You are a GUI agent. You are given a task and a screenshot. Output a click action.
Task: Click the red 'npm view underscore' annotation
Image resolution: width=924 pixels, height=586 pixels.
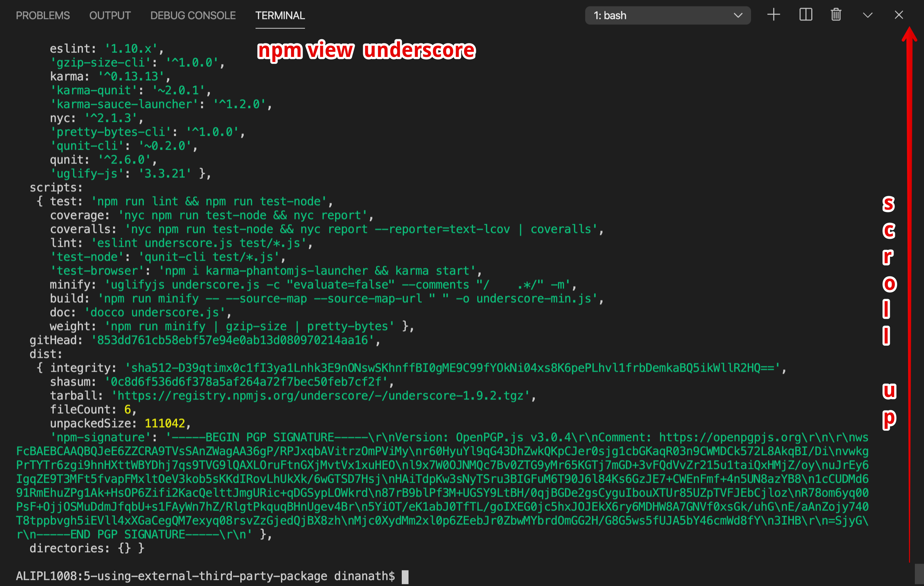coord(366,50)
